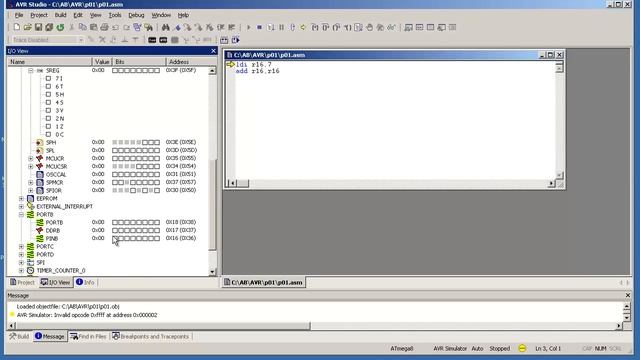Viewport: 640px width, 360px height.
Task: Click the Bits column header
Action: 139,62
